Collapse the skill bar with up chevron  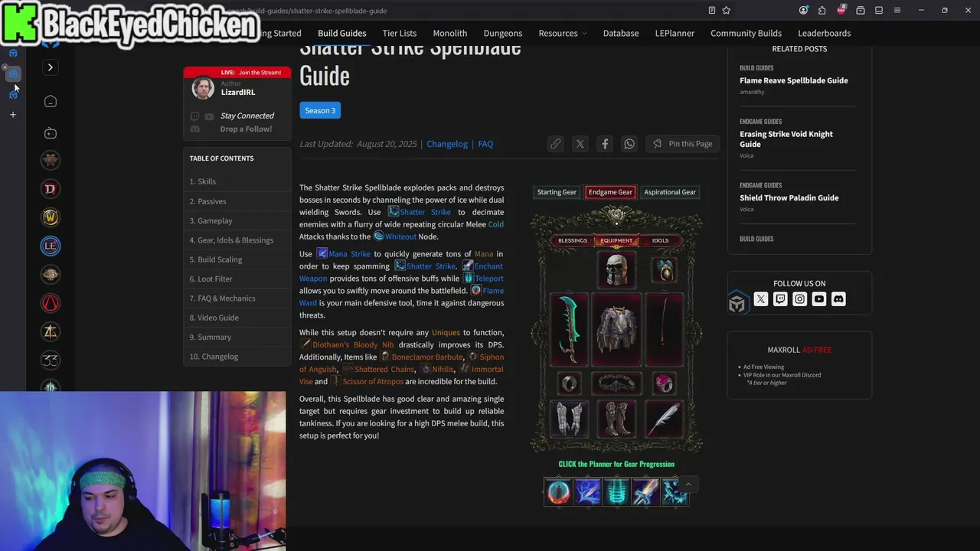[x=688, y=484]
